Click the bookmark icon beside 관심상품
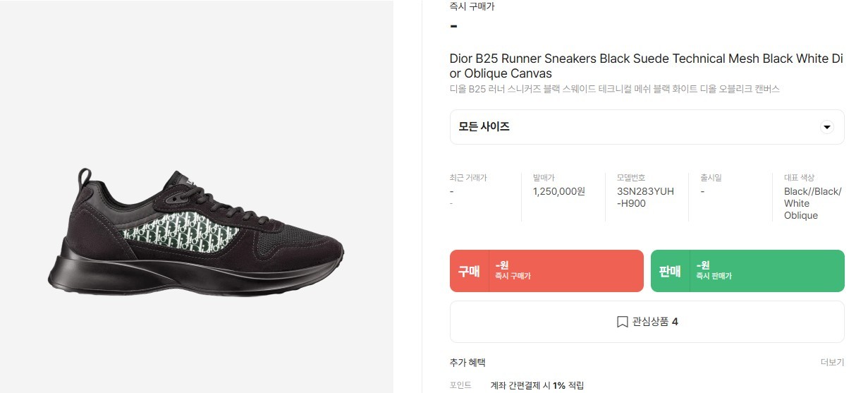The height and width of the screenshot is (393, 868). point(622,322)
